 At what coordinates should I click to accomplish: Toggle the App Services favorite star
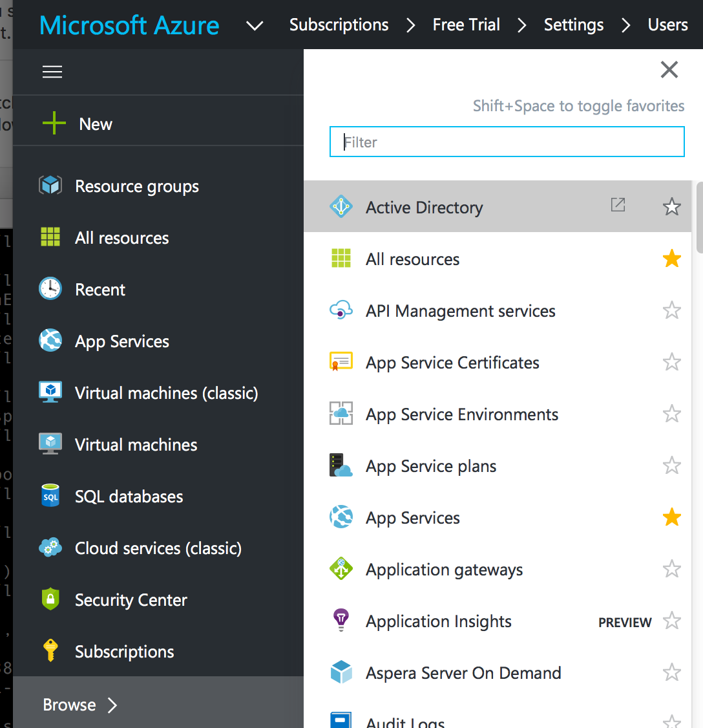672,517
